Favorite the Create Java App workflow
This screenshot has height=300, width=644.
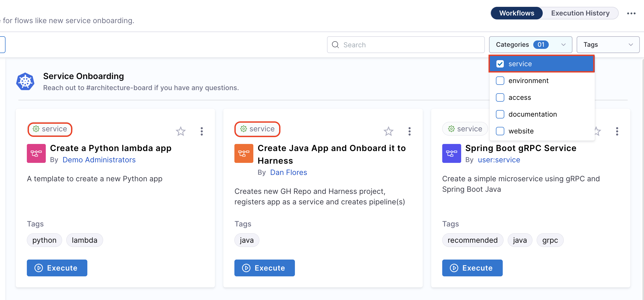(388, 131)
